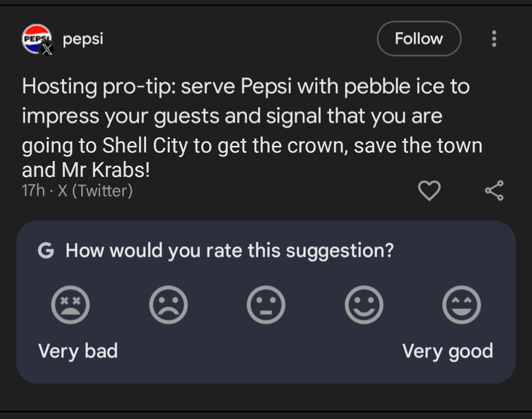
Task: Follow the pepsi account
Action: 419,38
